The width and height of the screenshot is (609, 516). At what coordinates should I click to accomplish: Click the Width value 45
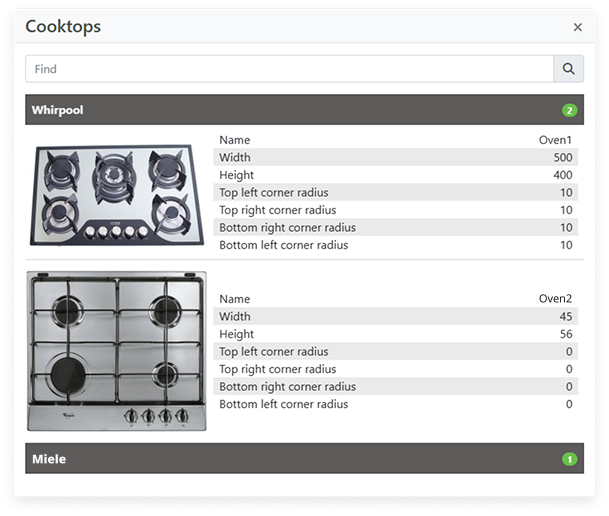coord(566,316)
